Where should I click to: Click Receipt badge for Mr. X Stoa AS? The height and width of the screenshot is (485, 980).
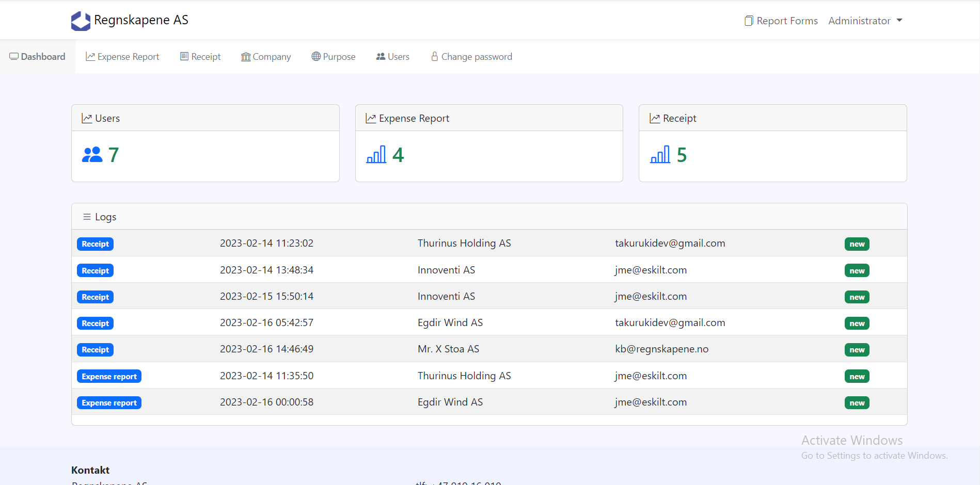(95, 350)
